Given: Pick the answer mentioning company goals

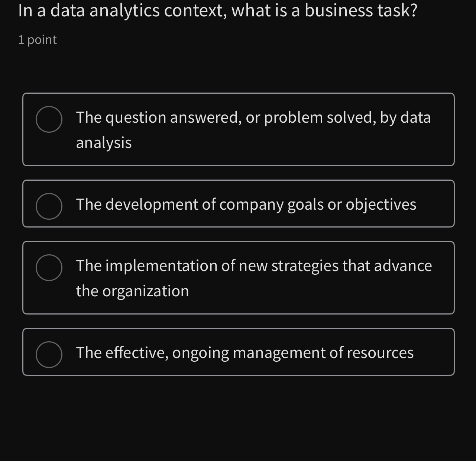Looking at the screenshot, I should [x=246, y=204].
